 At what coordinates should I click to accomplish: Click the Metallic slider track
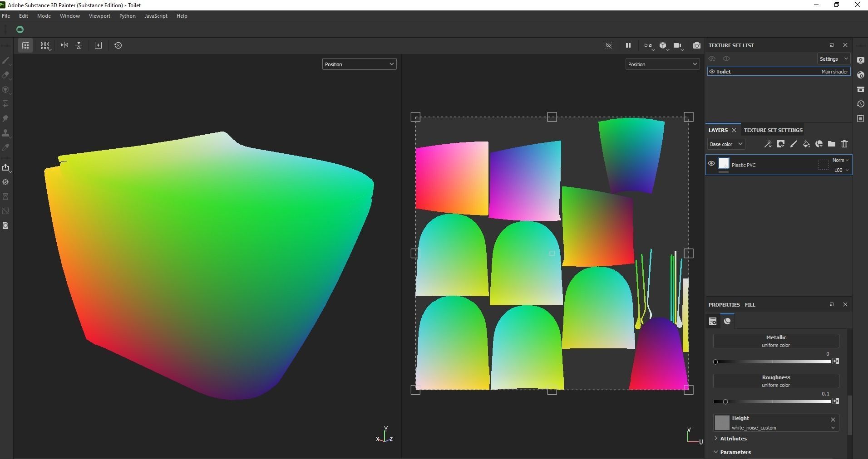[773, 362]
